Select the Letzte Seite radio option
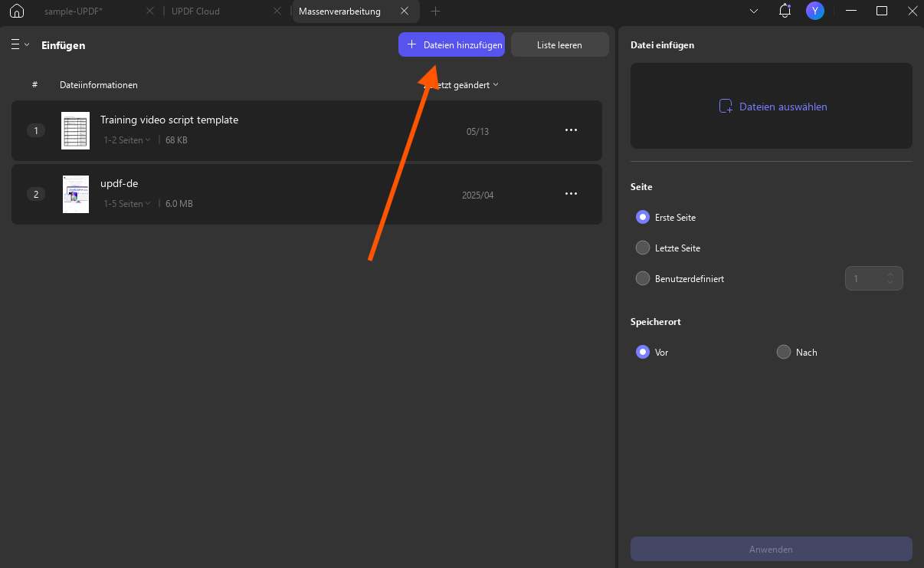 (x=643, y=248)
